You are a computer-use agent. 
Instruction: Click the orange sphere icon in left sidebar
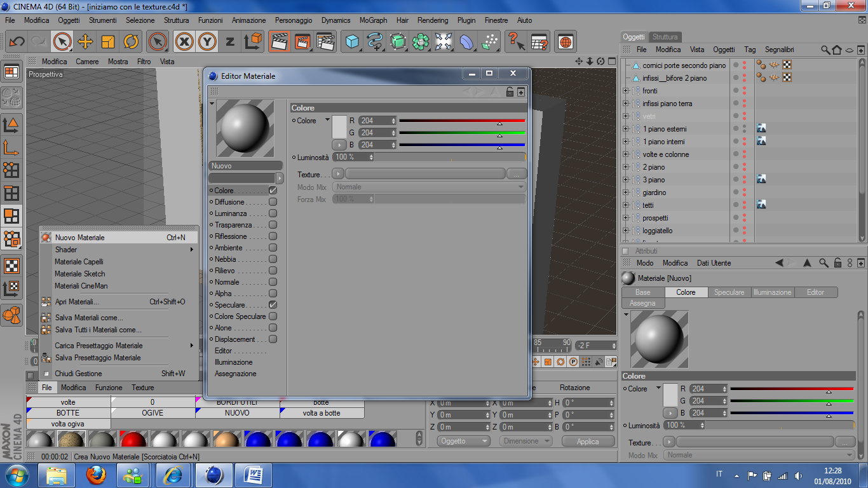click(11, 314)
